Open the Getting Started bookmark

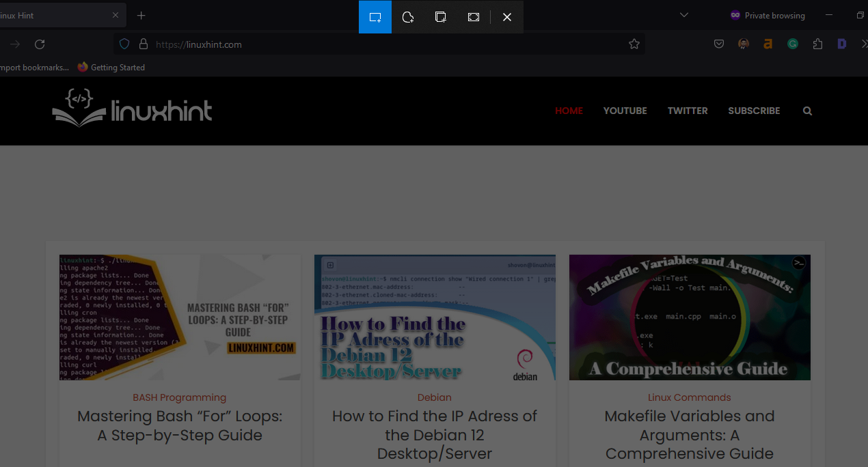point(111,68)
